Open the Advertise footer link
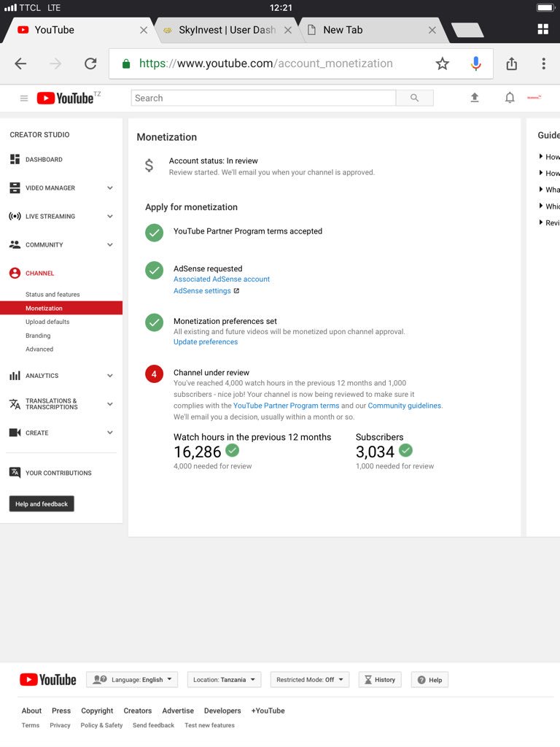This screenshot has height=747, width=560. pyautogui.click(x=178, y=711)
